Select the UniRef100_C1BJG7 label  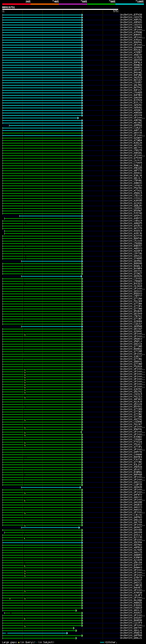click(131, 324)
